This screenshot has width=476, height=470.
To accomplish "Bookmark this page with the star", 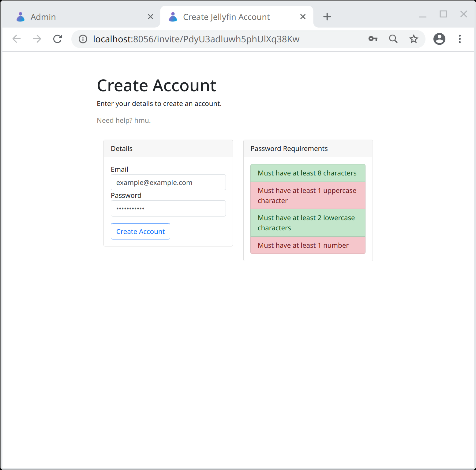I will 414,39.
